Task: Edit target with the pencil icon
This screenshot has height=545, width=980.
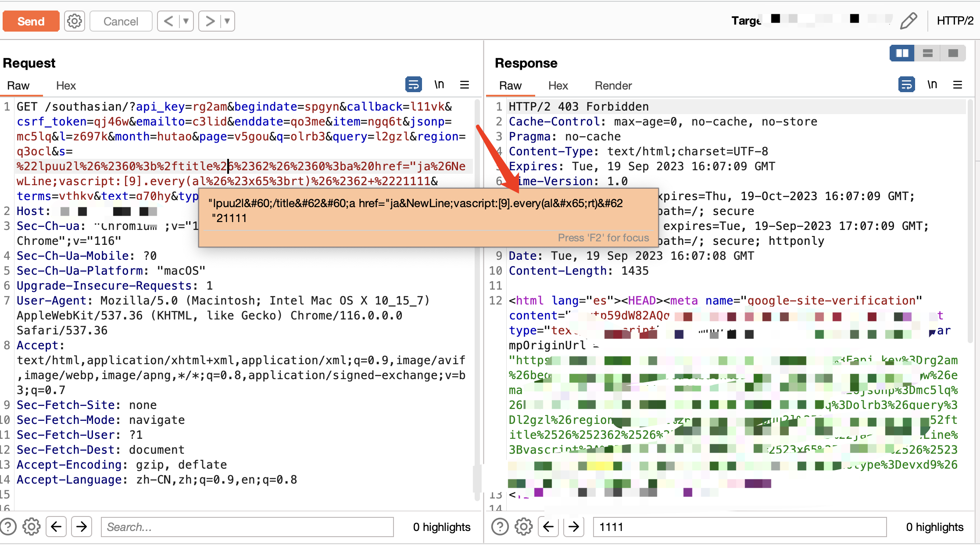Action: 908,21
